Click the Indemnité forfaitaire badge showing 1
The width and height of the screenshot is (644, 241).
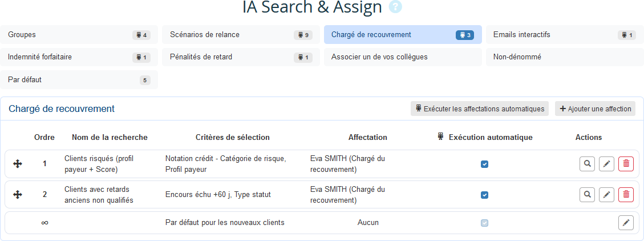pos(141,58)
